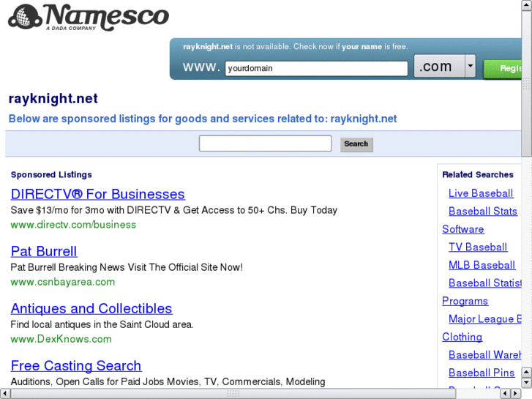This screenshot has height=399, width=532.
Task: Click the horizontal scrollbar right arrow
Action: pos(516,394)
